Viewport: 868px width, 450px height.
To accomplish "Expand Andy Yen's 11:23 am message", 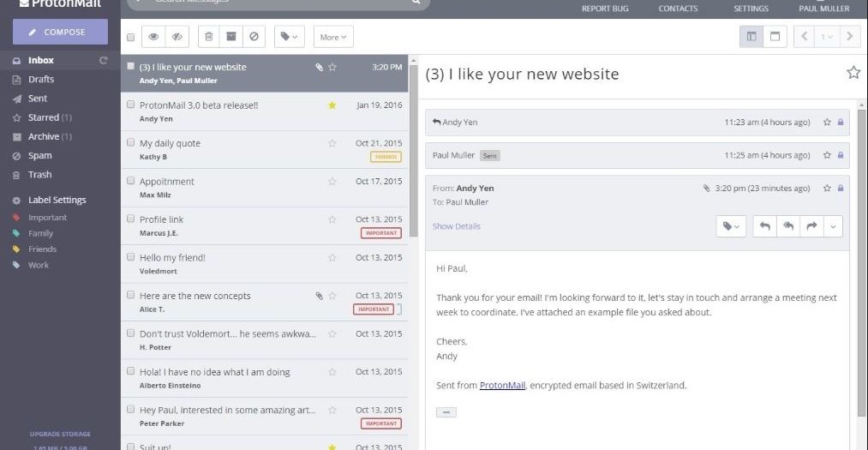I will (638, 123).
